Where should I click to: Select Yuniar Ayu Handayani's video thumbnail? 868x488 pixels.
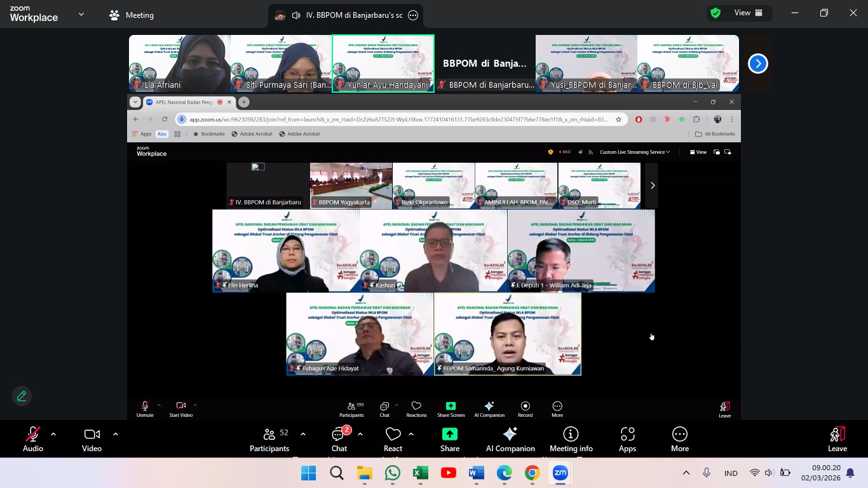point(383,64)
